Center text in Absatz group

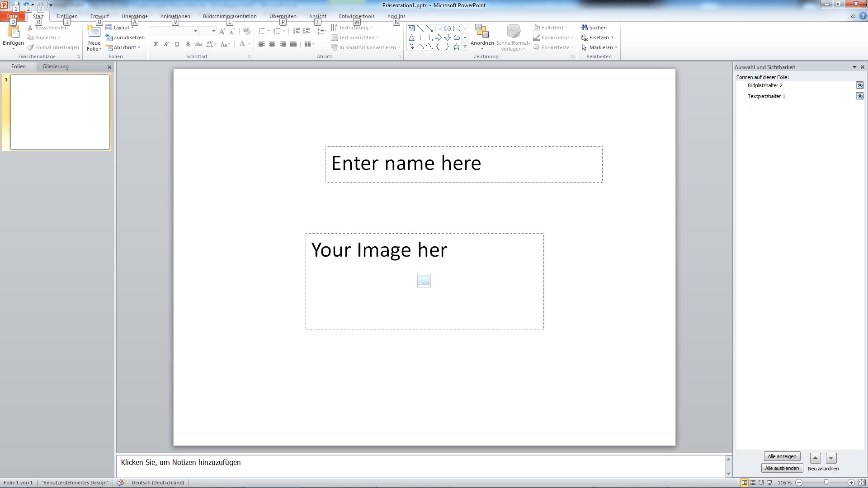pos(272,44)
